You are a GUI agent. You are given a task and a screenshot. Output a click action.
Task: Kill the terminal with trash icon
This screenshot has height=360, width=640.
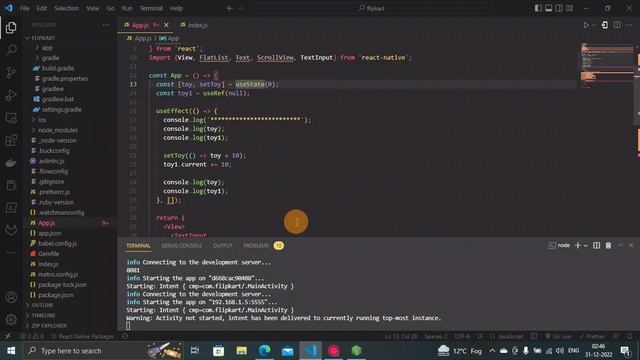click(608, 245)
